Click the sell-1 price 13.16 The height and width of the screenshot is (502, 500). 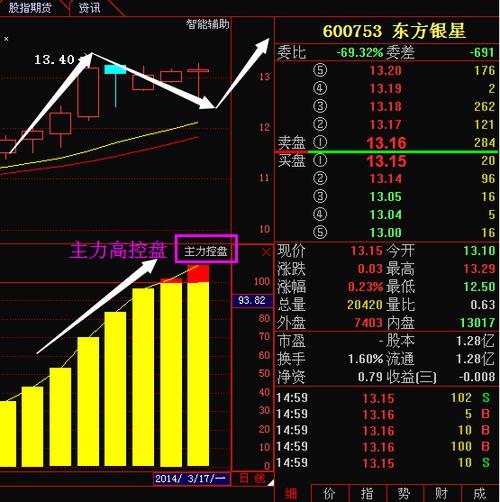pos(386,143)
